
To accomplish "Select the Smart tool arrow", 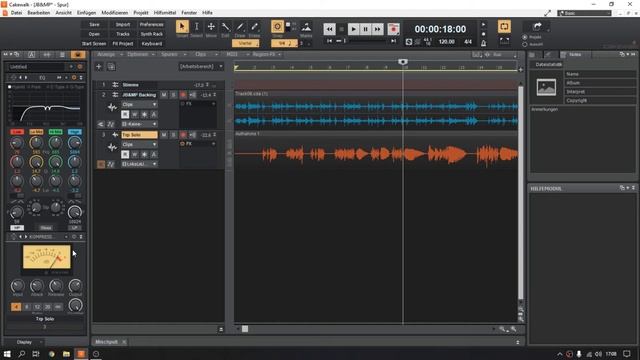I will (x=182, y=27).
